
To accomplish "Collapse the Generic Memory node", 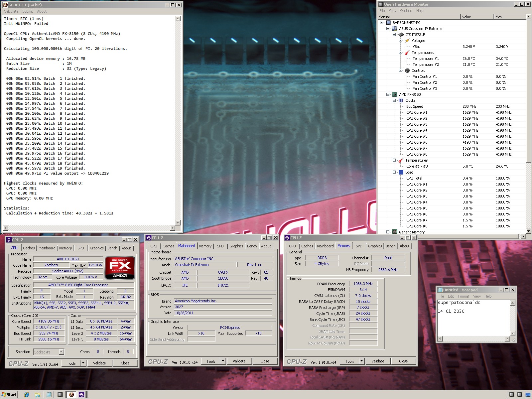I will 388,232.
